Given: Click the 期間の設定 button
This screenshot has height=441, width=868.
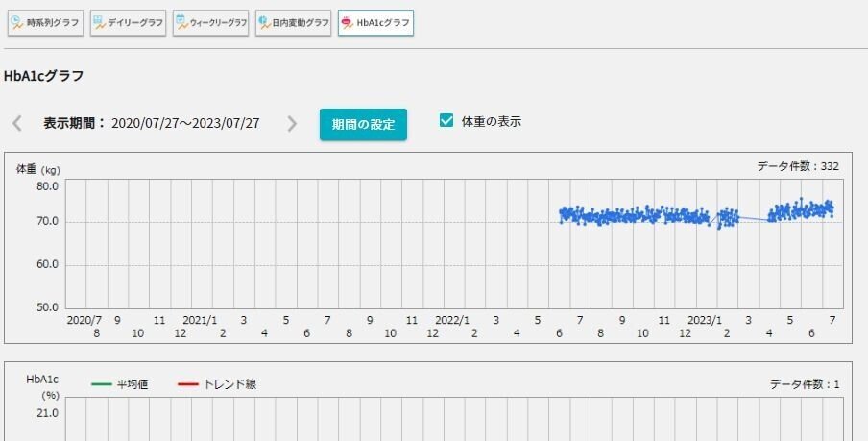Looking at the screenshot, I should (x=363, y=124).
